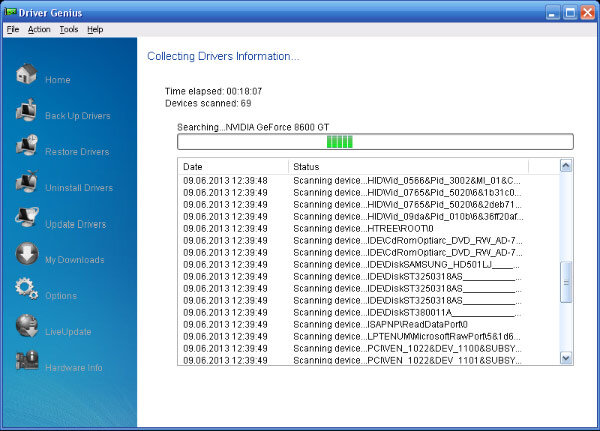Viewport: 600px width, 431px height.
Task: Go to the Home page link
Action: tap(58, 80)
